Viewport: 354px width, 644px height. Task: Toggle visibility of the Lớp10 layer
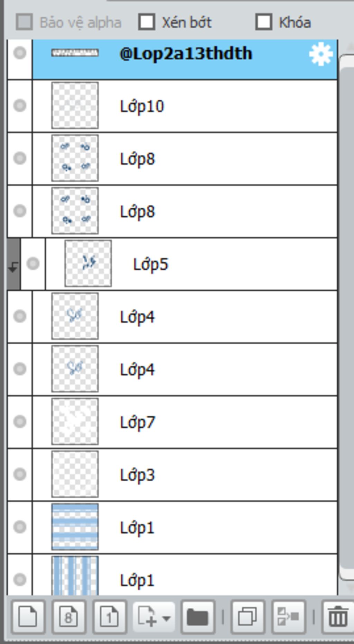pyautogui.click(x=20, y=105)
